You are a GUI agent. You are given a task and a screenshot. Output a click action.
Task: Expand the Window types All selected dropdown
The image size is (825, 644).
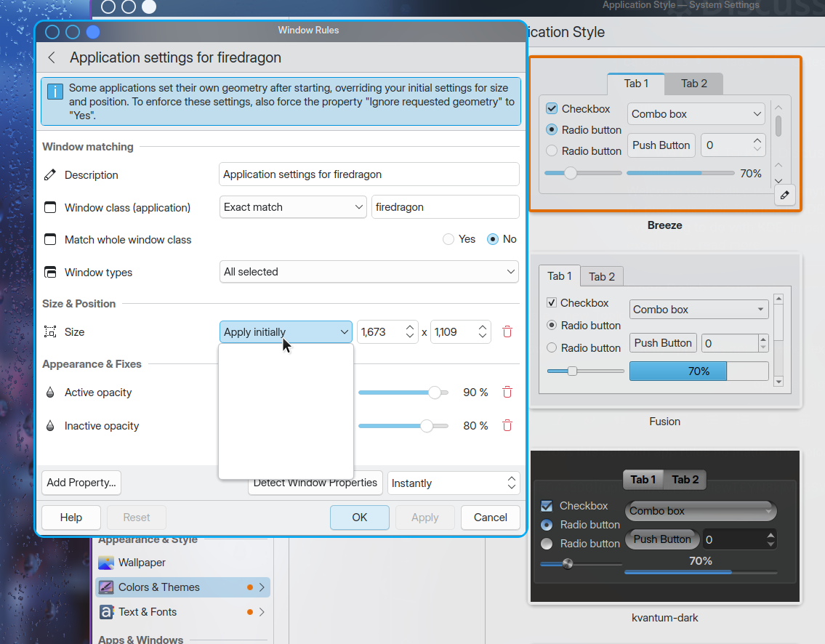(x=369, y=272)
